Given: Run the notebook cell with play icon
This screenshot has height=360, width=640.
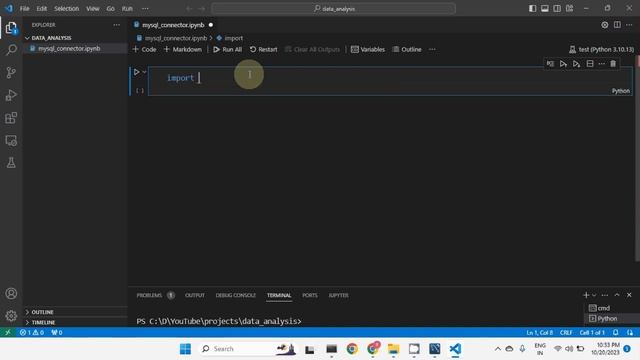Looking at the screenshot, I should click(x=136, y=72).
